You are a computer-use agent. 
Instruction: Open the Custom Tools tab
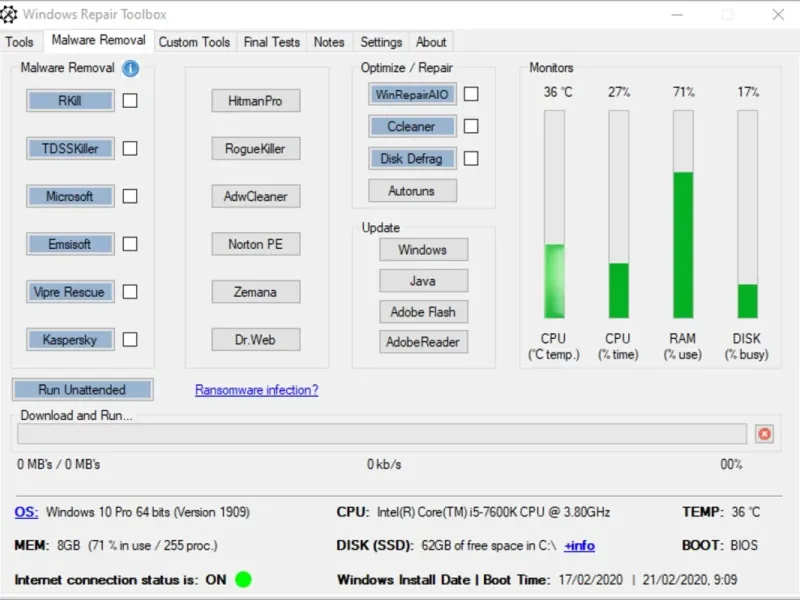point(194,42)
